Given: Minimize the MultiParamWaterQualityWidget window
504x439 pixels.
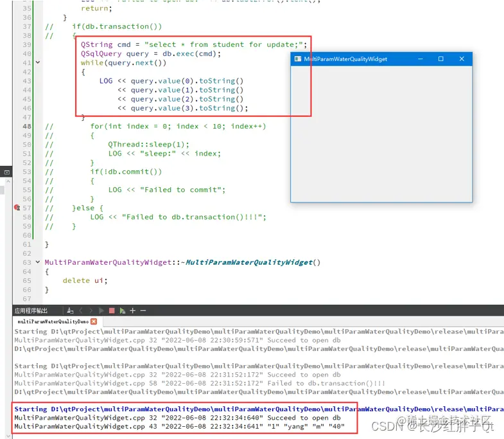Looking at the screenshot, I should (421, 59).
